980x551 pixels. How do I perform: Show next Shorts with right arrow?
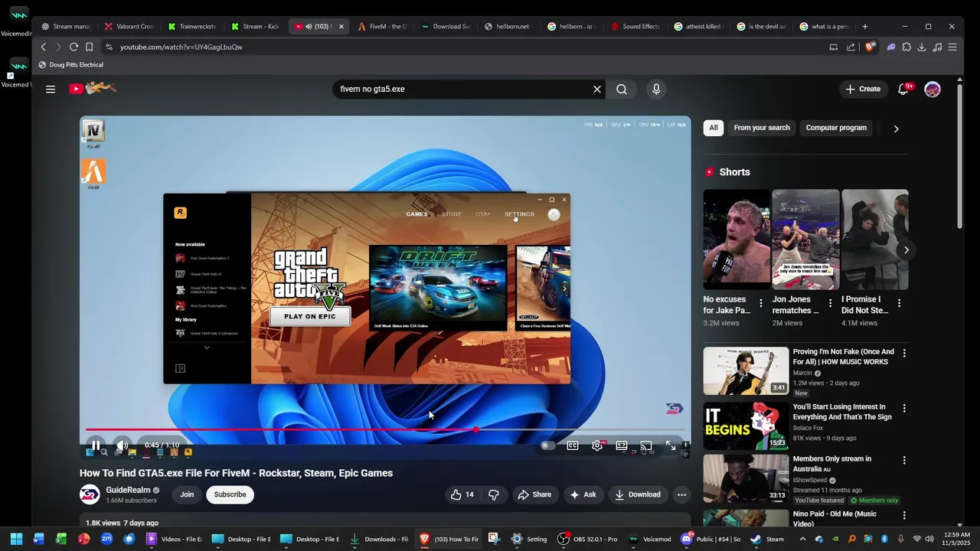point(906,250)
